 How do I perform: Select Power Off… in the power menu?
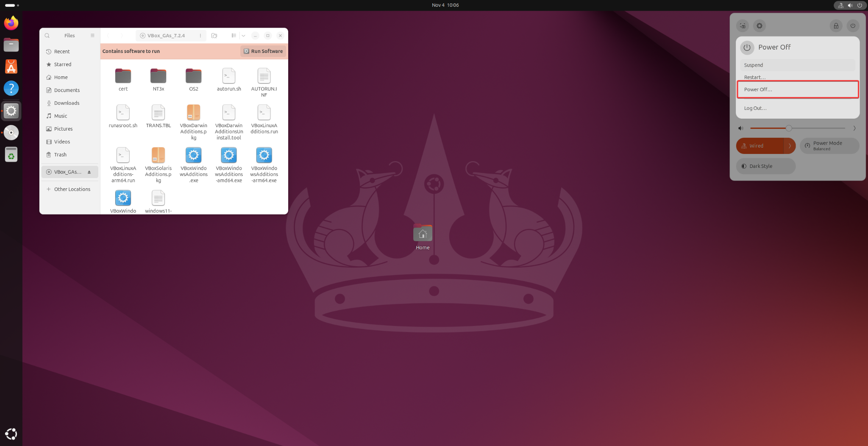798,89
